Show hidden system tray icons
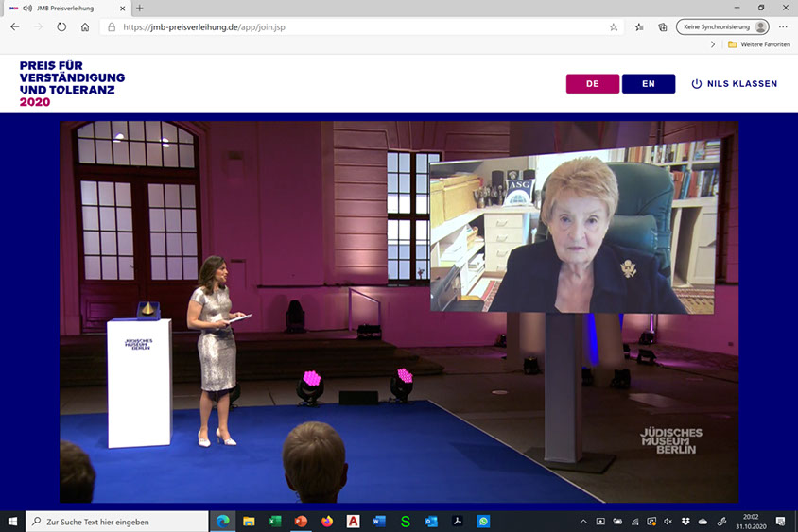 click(583, 521)
